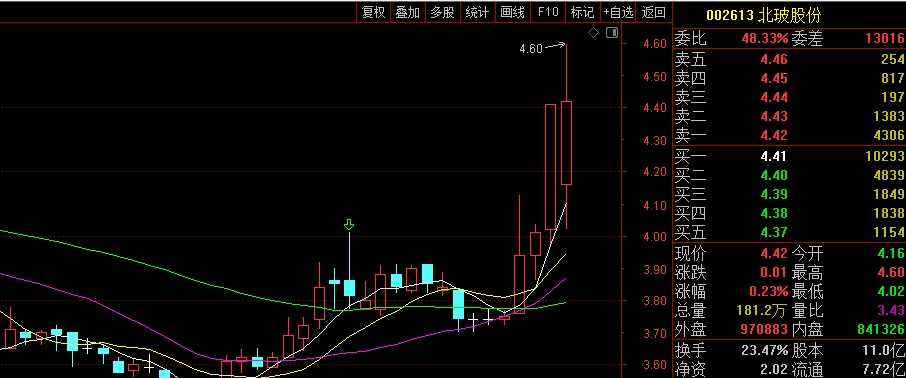Activate the 画线 drawing tool
Viewport: 906px width, 378px height.
pos(513,12)
